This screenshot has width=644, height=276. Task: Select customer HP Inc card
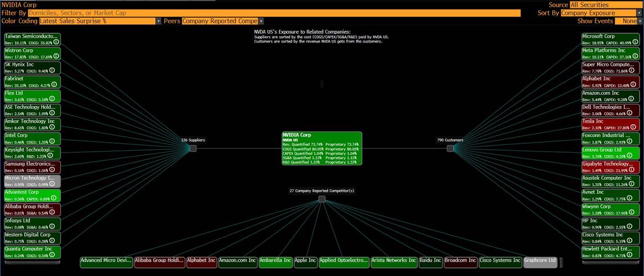pyautogui.click(x=611, y=224)
